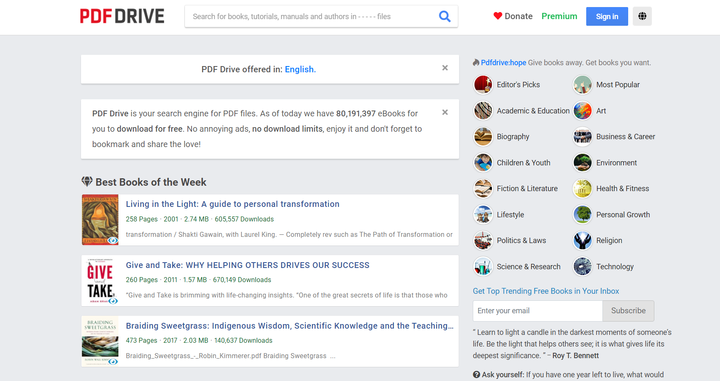Open the Art category text link
The width and height of the screenshot is (720, 381).
click(601, 111)
